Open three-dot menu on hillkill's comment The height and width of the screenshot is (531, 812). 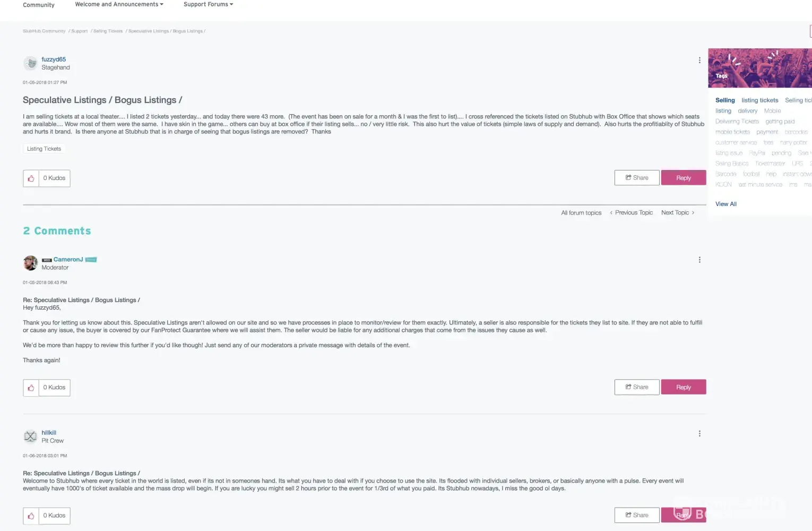coord(699,433)
